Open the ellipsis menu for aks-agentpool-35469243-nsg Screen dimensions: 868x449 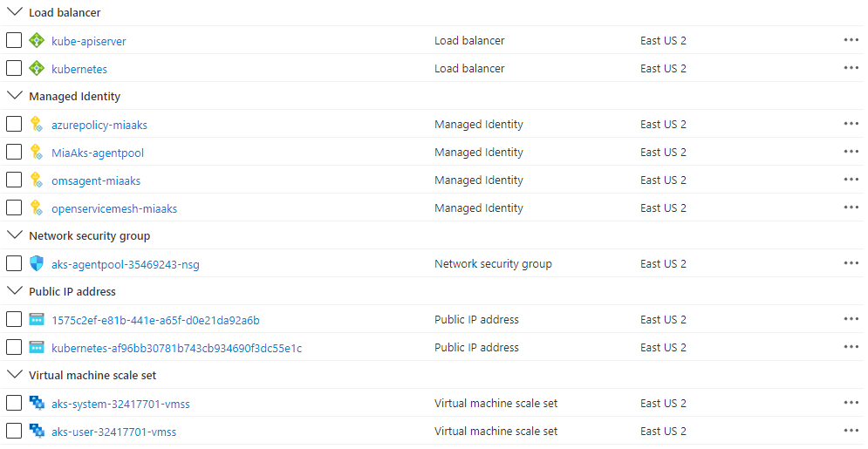(x=851, y=263)
